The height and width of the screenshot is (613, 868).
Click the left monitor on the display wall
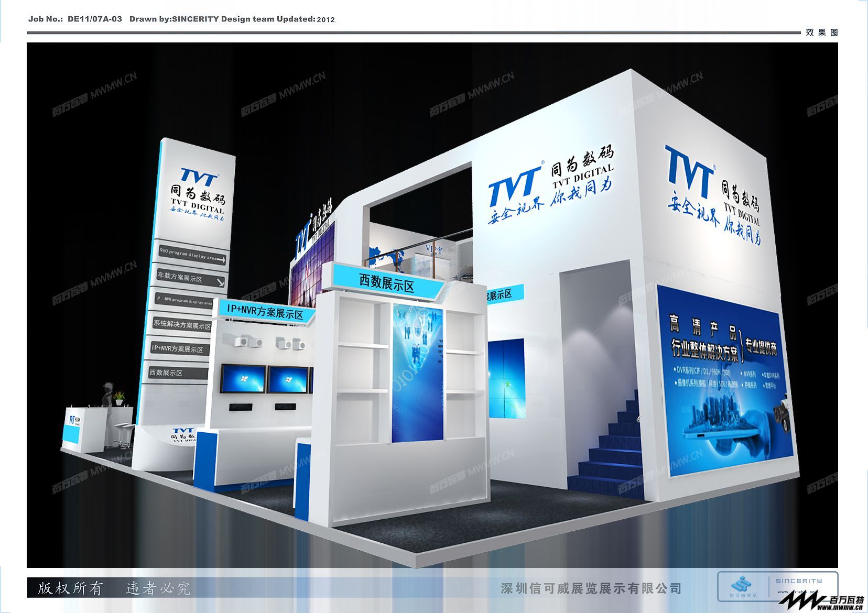pos(243,379)
